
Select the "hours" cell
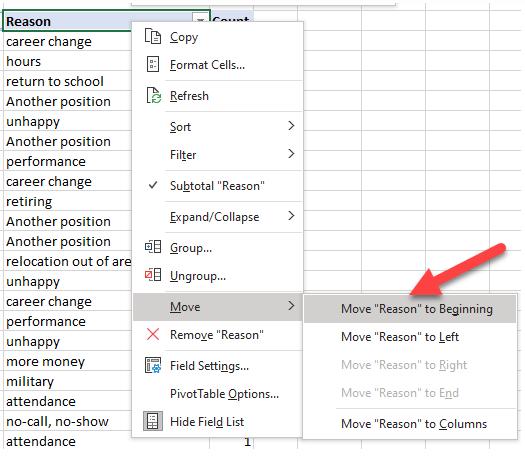[67, 61]
